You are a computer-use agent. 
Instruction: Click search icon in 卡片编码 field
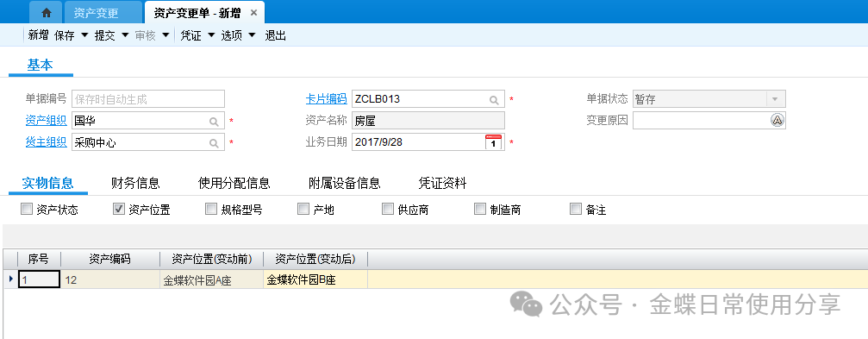click(x=494, y=100)
